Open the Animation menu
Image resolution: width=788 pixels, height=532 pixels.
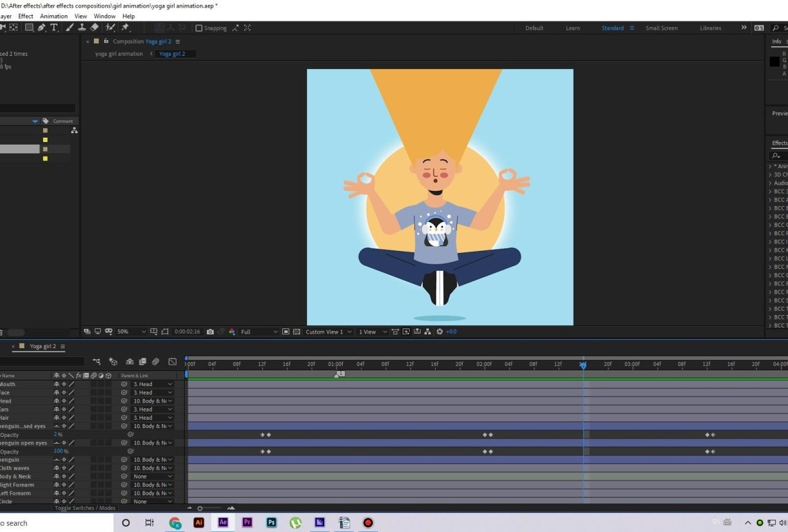pyautogui.click(x=53, y=16)
